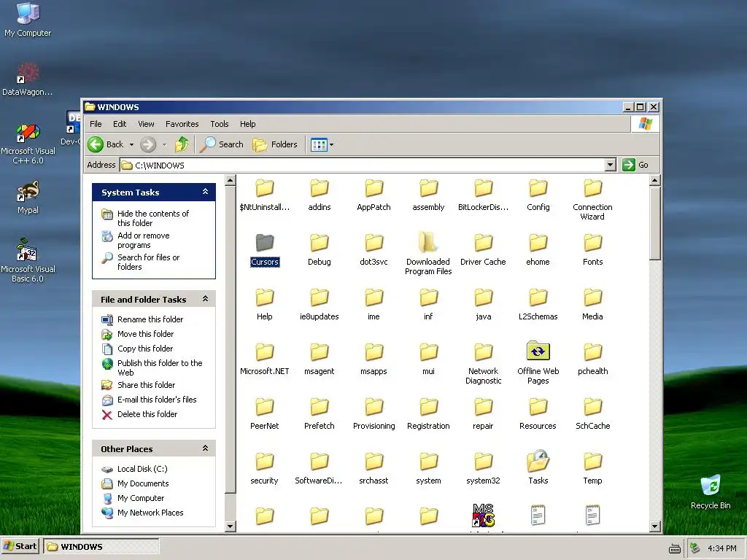Select the Fonts folder
The width and height of the screenshot is (747, 560).
click(592, 250)
